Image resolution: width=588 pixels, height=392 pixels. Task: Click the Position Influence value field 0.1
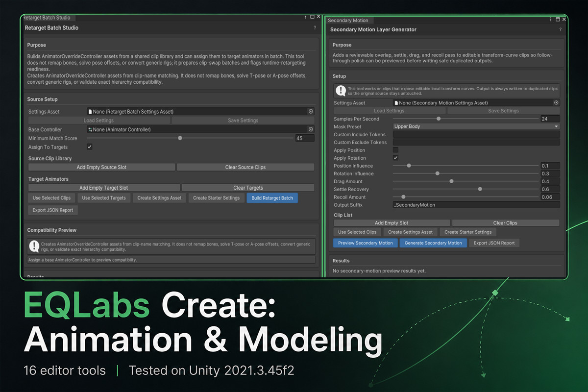550,166
